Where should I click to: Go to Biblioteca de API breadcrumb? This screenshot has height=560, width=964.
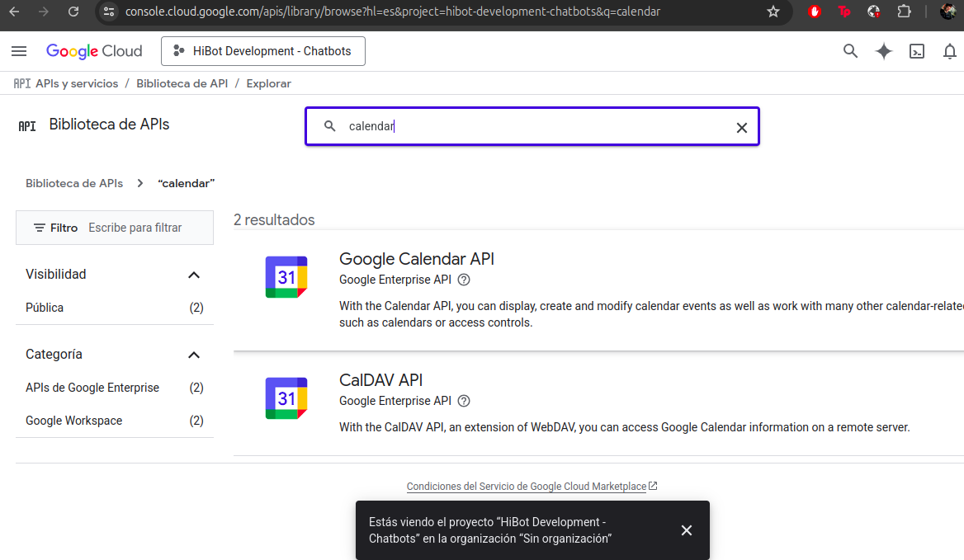point(182,83)
